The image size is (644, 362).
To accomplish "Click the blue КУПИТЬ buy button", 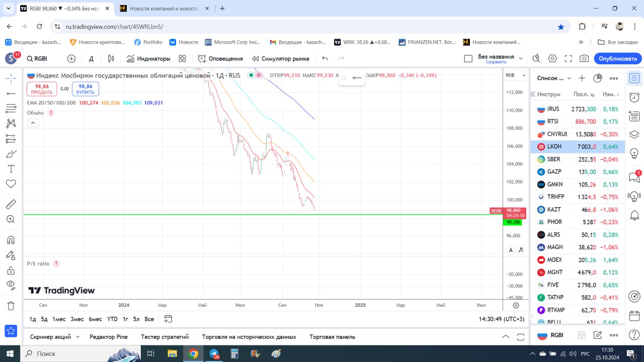I will (x=86, y=89).
